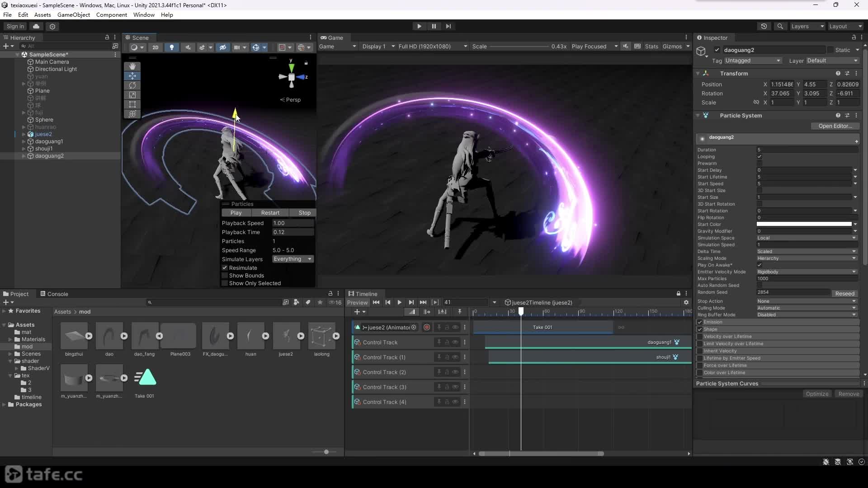Open Timeline settings gear icon

coord(686,302)
